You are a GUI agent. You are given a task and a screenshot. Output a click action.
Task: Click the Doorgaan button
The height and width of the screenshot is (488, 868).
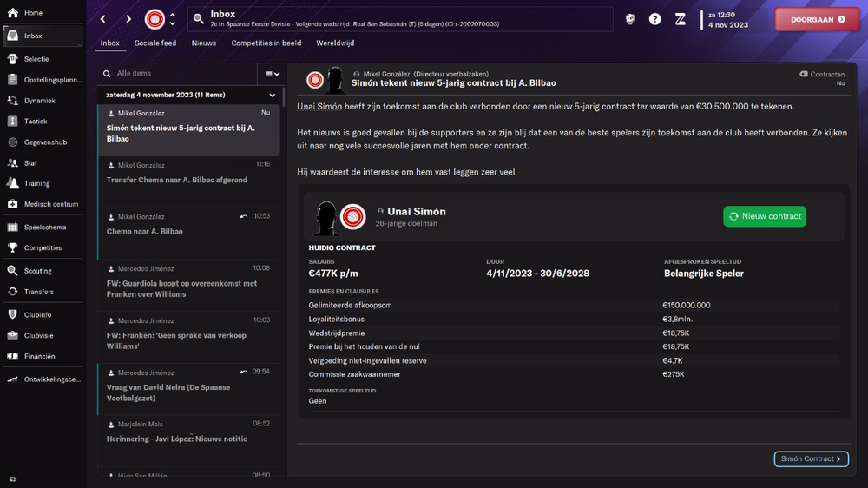click(x=817, y=19)
